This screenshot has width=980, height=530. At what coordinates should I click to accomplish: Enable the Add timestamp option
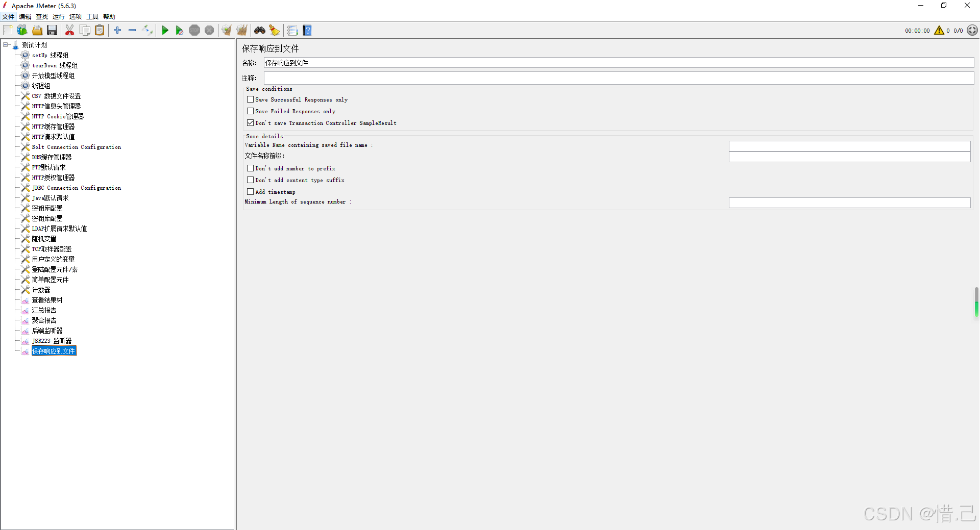click(x=250, y=192)
